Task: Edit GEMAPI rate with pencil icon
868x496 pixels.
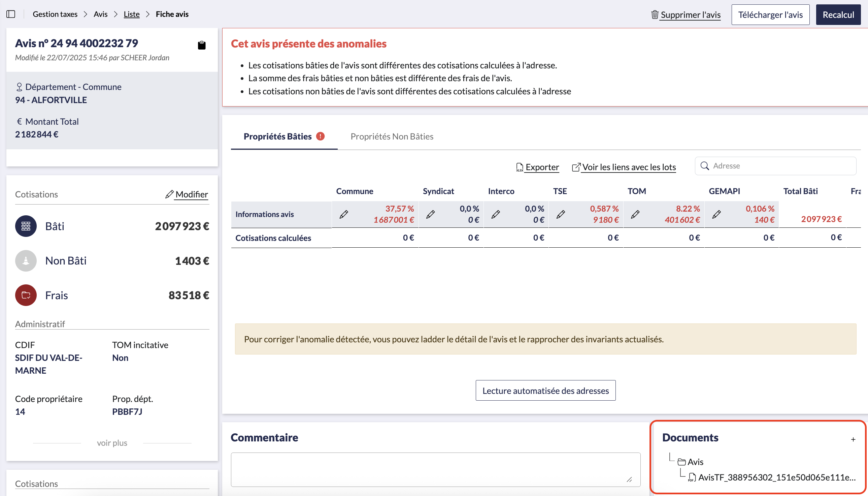Action: click(x=716, y=214)
